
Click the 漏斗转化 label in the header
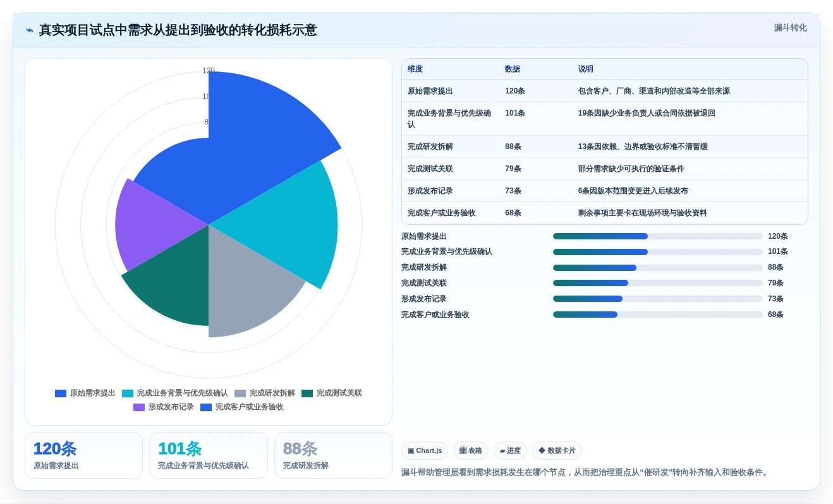click(790, 28)
